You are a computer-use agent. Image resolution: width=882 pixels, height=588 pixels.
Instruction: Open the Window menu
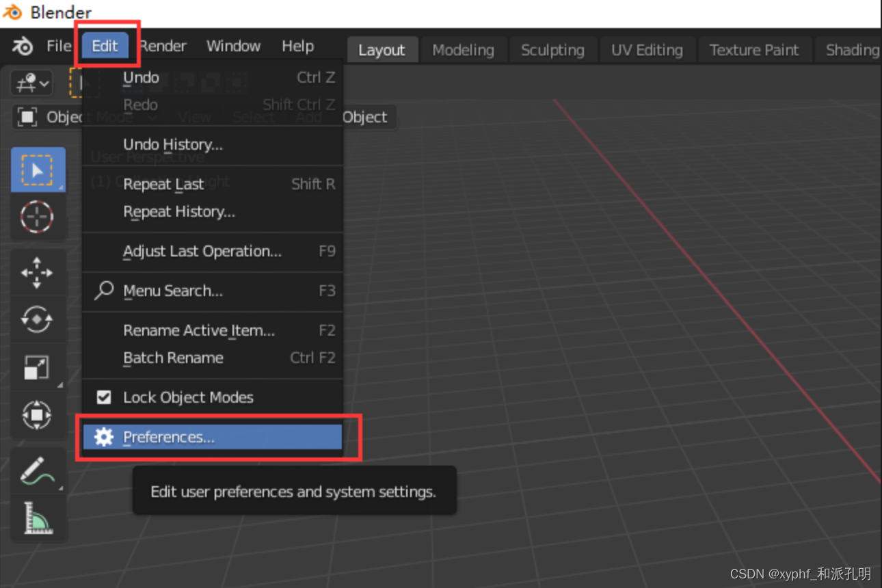[233, 46]
